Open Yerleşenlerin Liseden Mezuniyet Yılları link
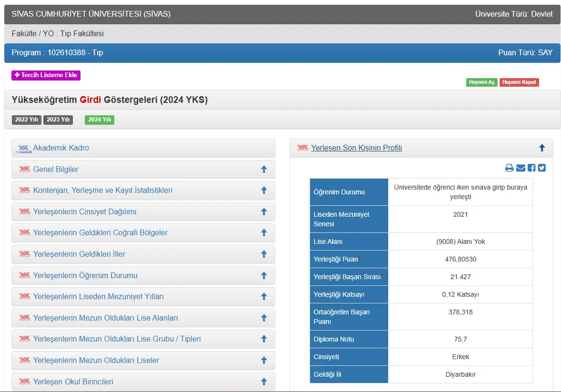This screenshot has height=392, width=561. 99,296
